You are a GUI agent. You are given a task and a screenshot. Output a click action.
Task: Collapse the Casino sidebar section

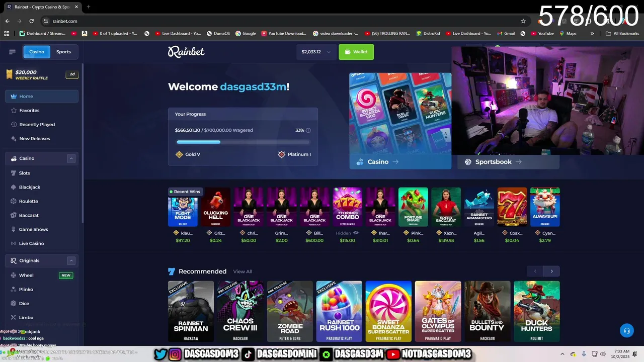71,158
